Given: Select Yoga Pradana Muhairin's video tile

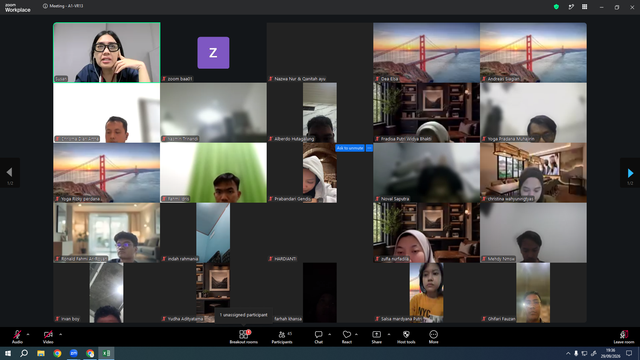Looking at the screenshot, I should pos(533,113).
